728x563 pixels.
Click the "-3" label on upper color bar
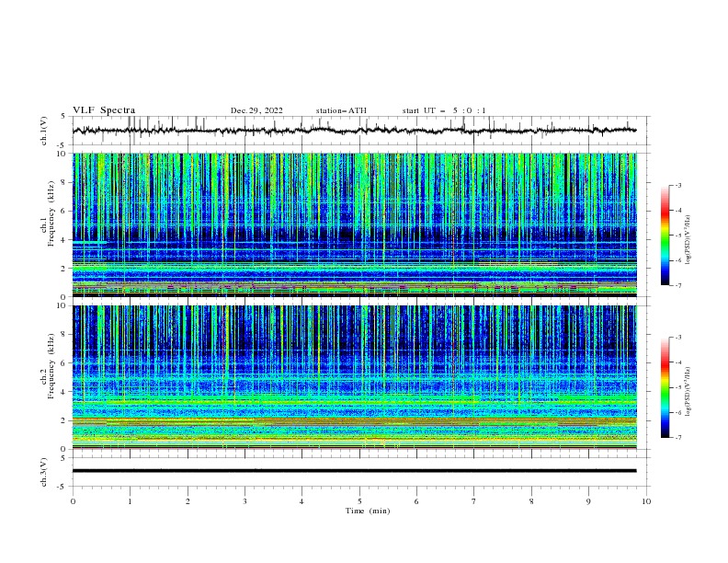(x=677, y=185)
